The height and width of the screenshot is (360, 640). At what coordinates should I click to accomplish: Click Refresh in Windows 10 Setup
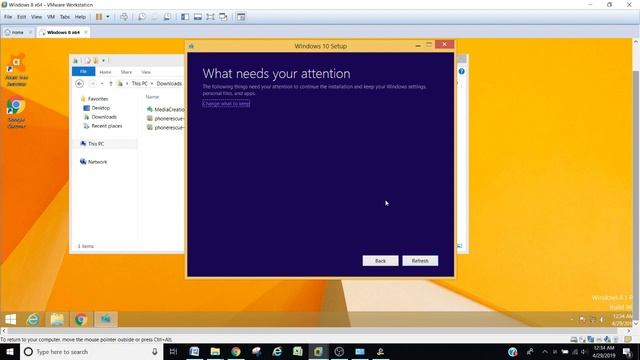pyautogui.click(x=420, y=261)
